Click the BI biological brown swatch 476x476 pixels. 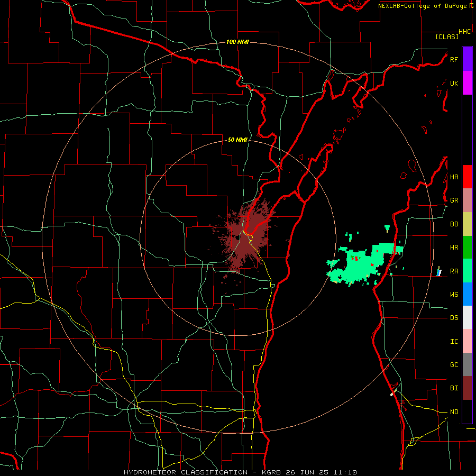[x=467, y=388]
